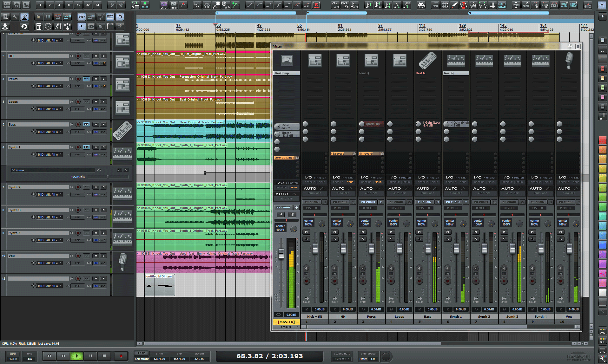Click region marker 2 in timeline
The width and height of the screenshot is (608, 364).
[x=336, y=13]
